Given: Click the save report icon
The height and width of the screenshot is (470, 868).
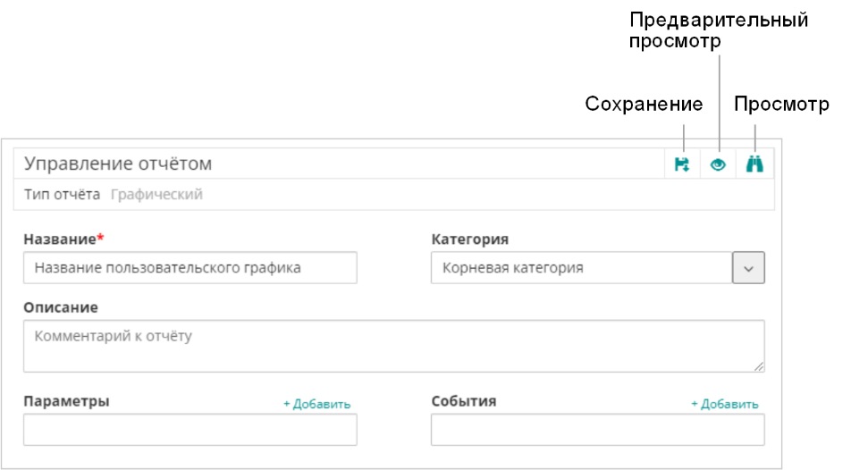Looking at the screenshot, I should pyautogui.click(x=682, y=164).
